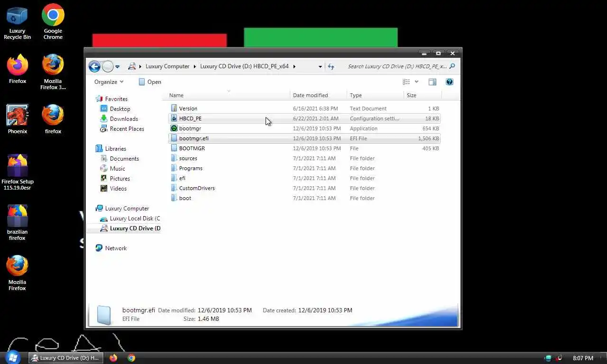
Task: Type in the Search Luxury CD Drive box
Action: click(396, 66)
